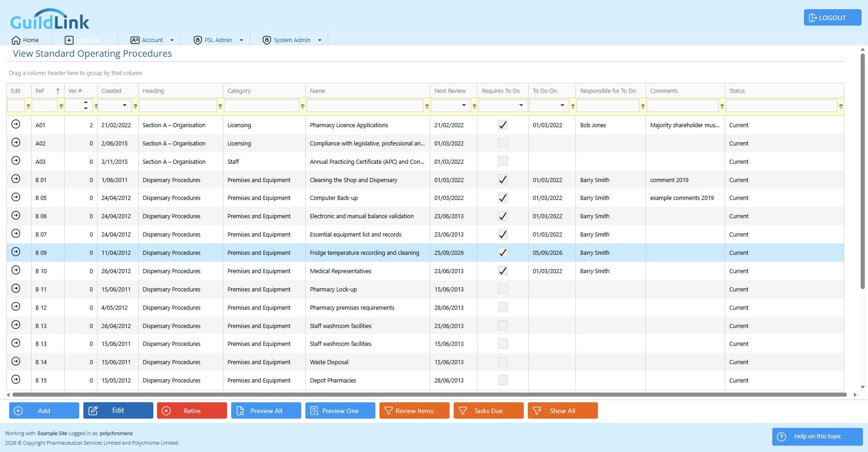Click the GuildLink logo
Image resolution: width=868 pixels, height=452 pixels.
click(x=49, y=19)
